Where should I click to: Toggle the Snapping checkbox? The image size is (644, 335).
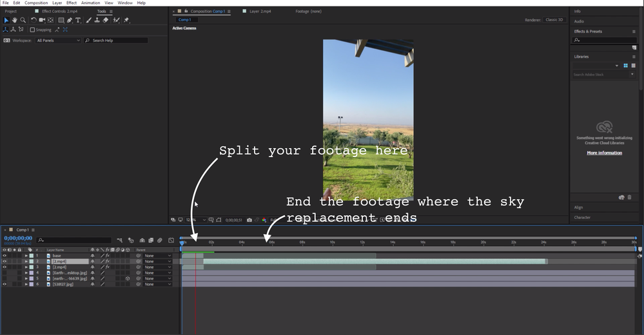[32, 30]
